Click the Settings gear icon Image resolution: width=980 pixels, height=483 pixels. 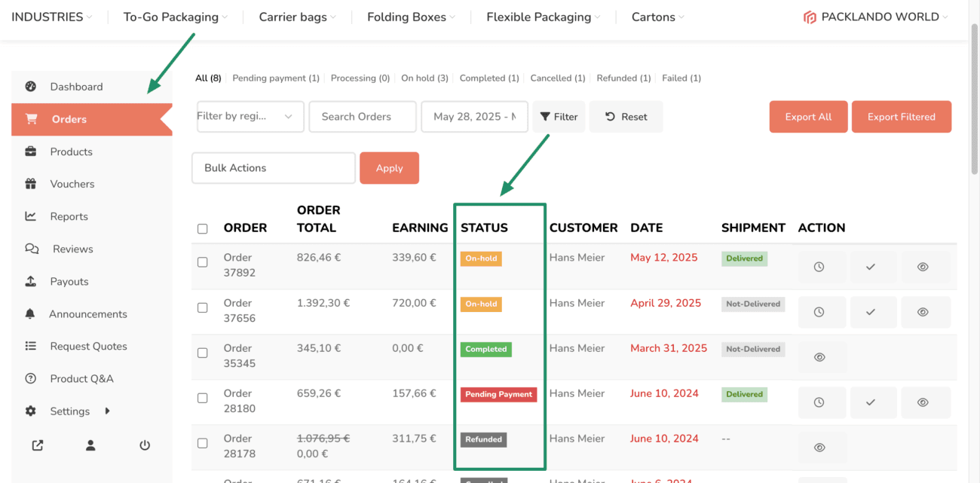point(31,411)
